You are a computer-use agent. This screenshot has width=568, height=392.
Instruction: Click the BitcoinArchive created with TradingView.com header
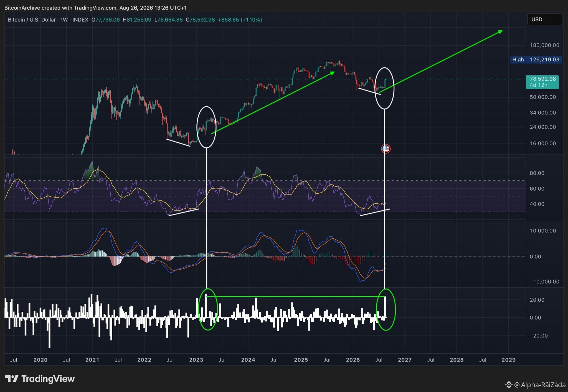[x=95, y=8]
